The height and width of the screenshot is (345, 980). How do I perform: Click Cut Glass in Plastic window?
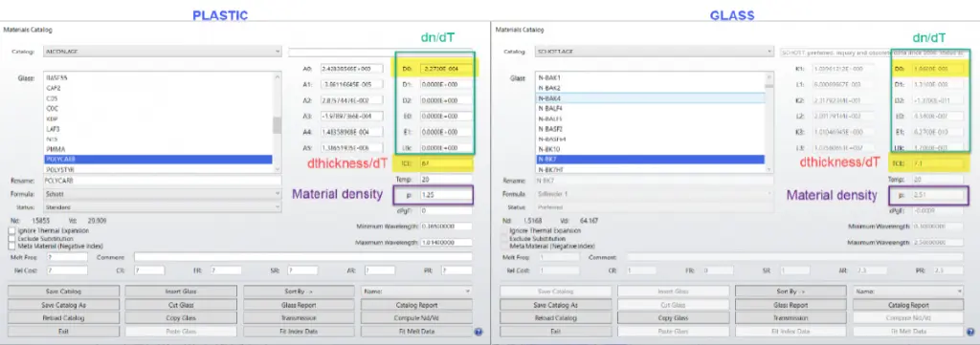click(181, 305)
